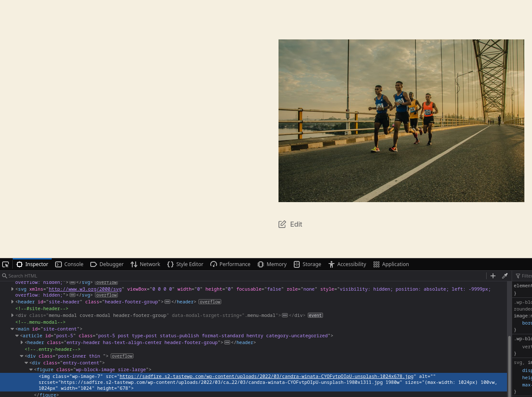Click ellipsis badge in site-header element

pos(167,302)
